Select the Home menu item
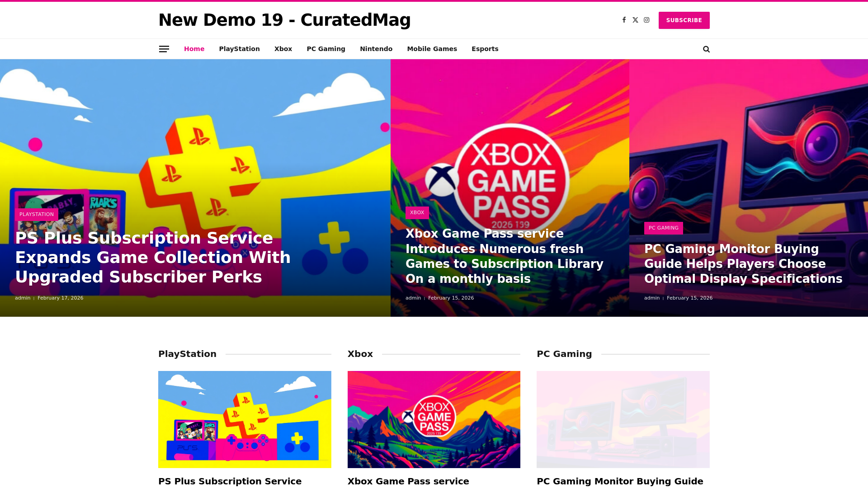This screenshot has height=488, width=868. (x=194, y=49)
